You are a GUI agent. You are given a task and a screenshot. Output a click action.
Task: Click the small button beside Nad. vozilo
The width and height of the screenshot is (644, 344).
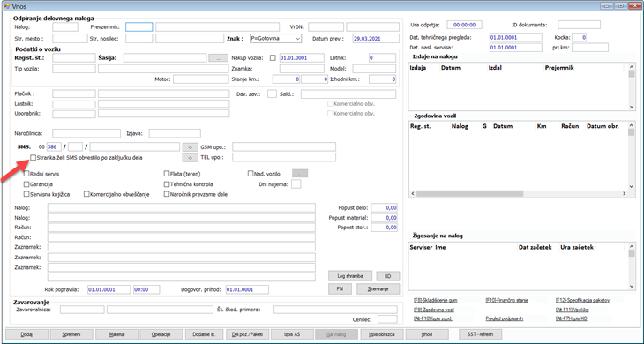click(x=300, y=174)
